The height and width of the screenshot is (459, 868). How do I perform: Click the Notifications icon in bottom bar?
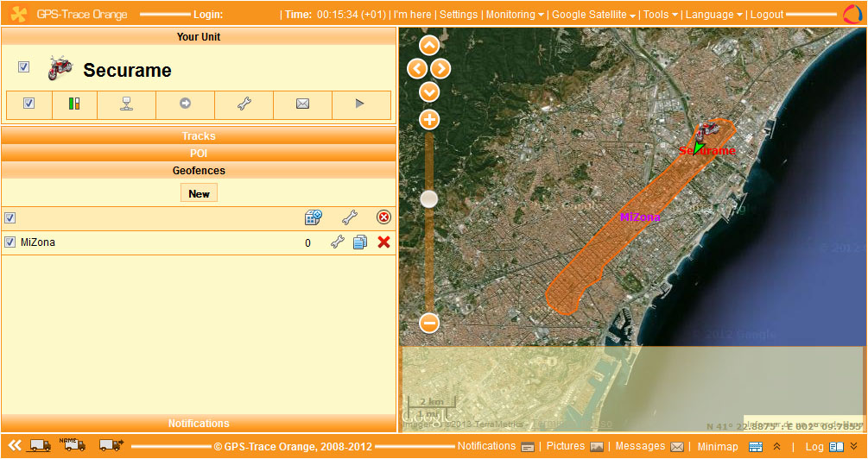tap(528, 447)
